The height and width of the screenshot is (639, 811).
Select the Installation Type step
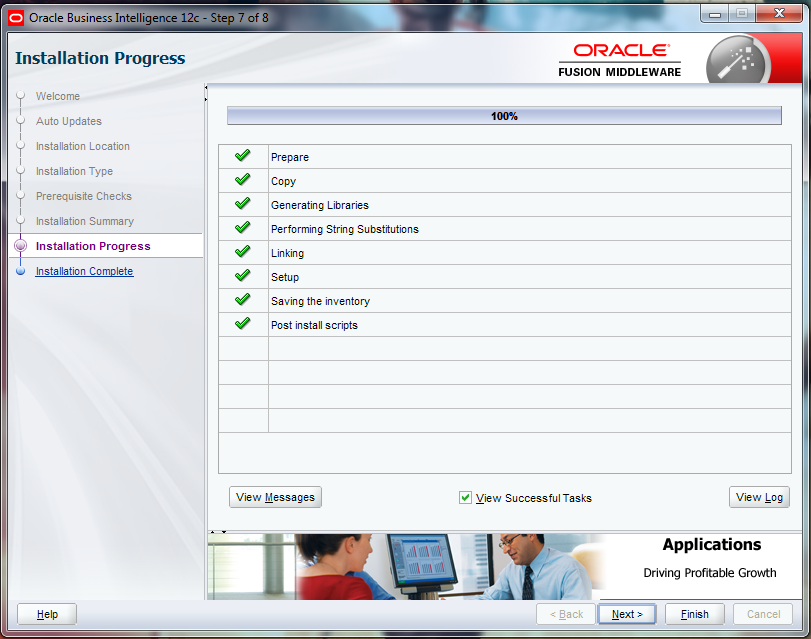pyautogui.click(x=74, y=171)
